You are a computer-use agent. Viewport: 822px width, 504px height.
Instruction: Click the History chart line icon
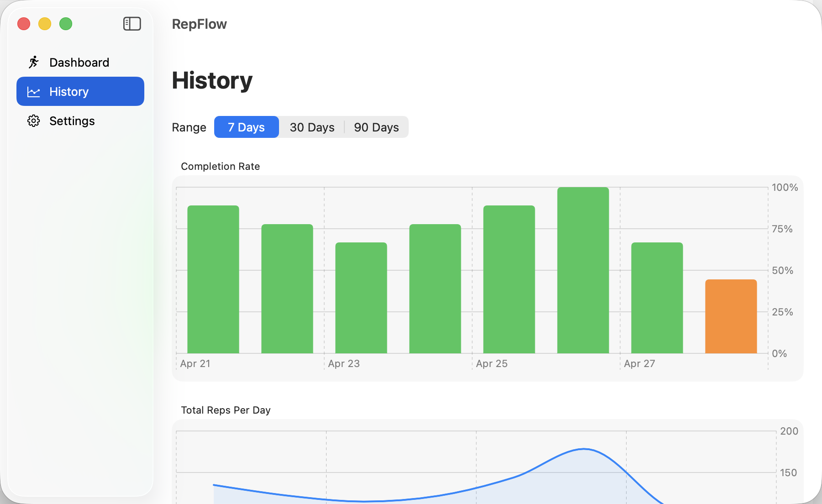click(33, 92)
